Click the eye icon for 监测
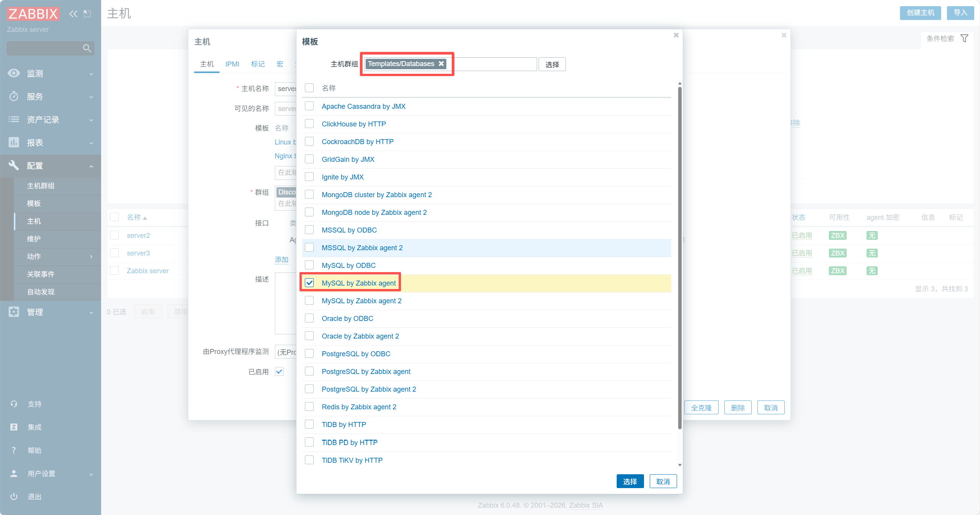 tap(14, 73)
